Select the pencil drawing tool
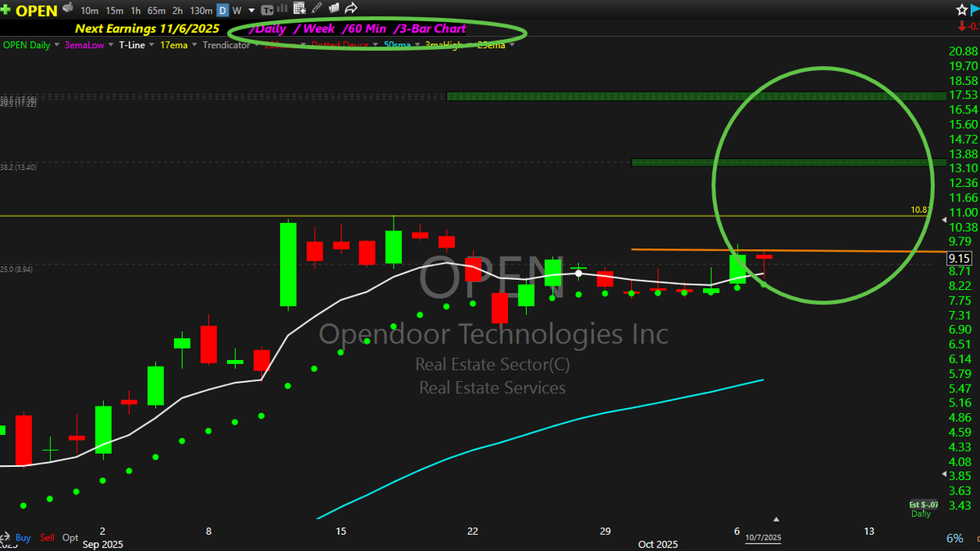The width and height of the screenshot is (980, 551). coord(317,9)
